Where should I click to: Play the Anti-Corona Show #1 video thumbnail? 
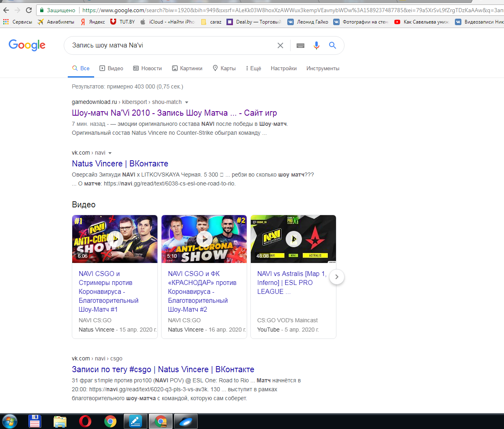click(x=115, y=239)
